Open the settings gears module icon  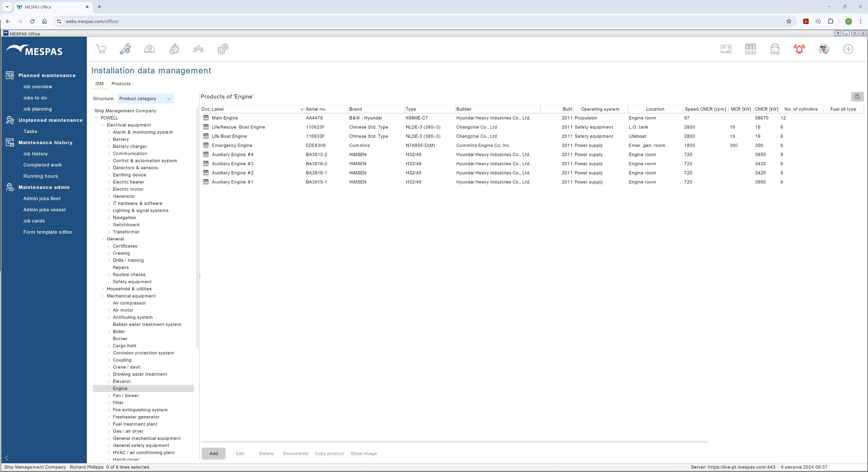point(223,49)
